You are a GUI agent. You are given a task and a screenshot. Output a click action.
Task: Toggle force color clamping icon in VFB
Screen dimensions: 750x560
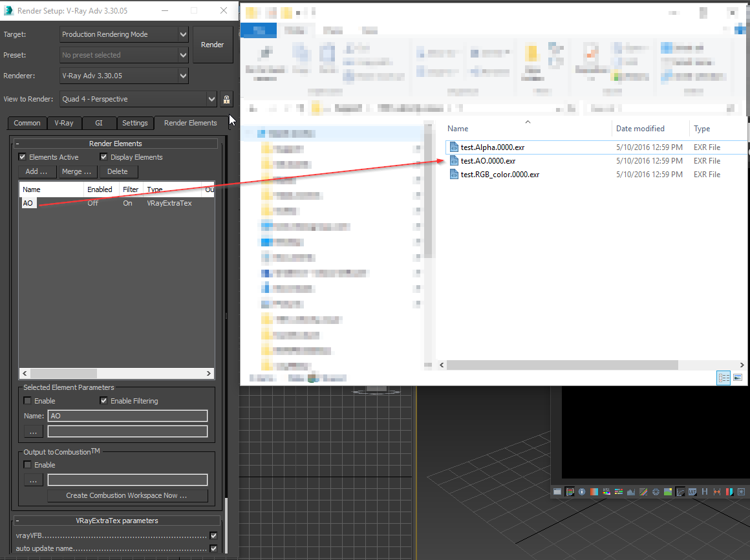pos(570,491)
